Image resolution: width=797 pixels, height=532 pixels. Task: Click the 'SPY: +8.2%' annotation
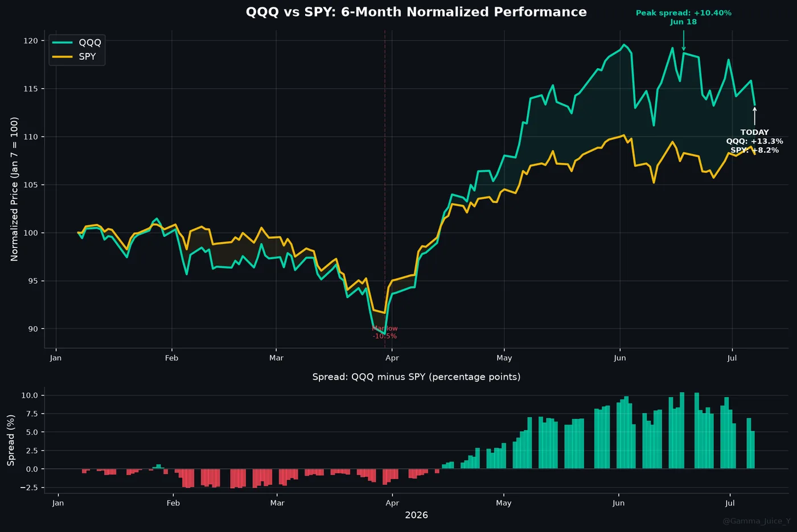755,150
